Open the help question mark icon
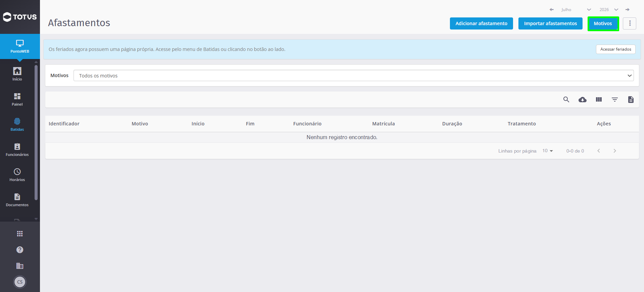Screen dimensions: 644x292 pyautogui.click(x=20, y=250)
